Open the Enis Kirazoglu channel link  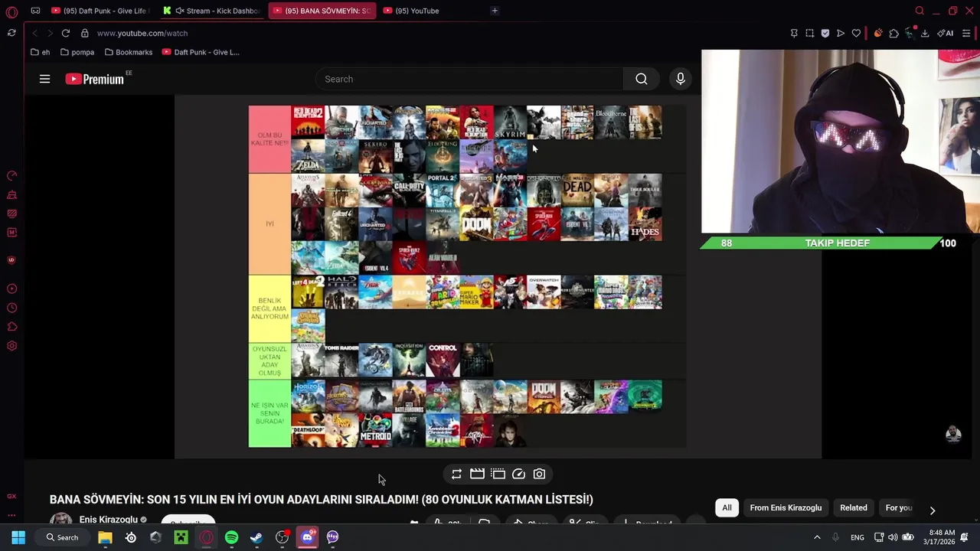click(108, 520)
